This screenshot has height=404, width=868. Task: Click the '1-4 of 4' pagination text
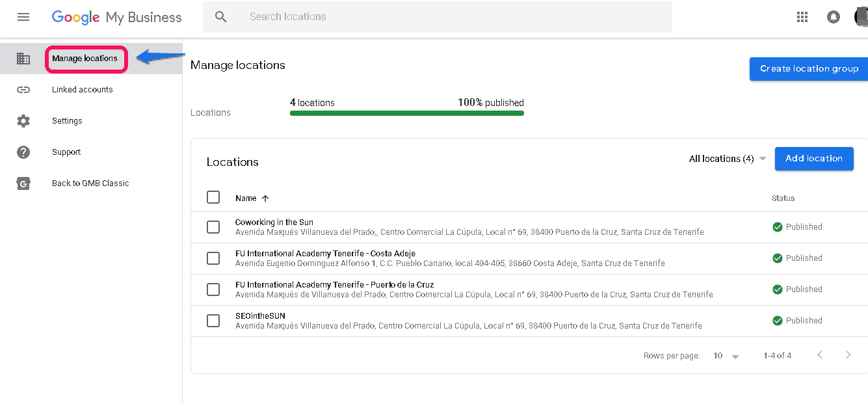(x=778, y=356)
